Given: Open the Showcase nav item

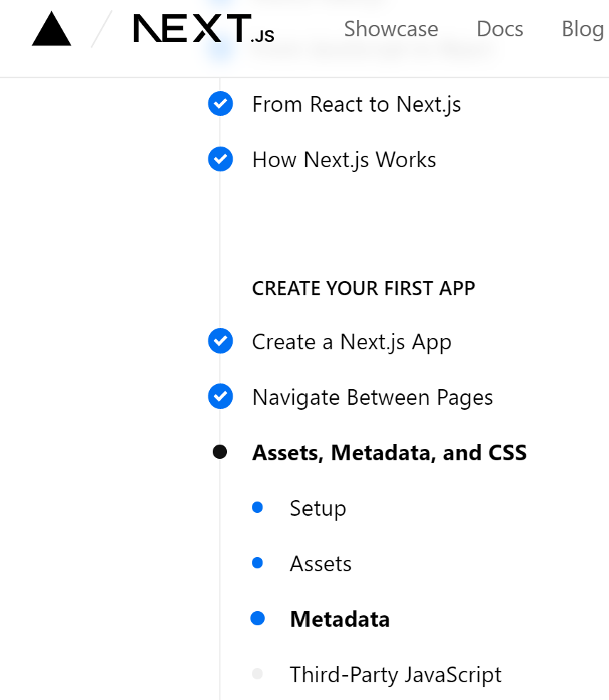Looking at the screenshot, I should pyautogui.click(x=391, y=29).
